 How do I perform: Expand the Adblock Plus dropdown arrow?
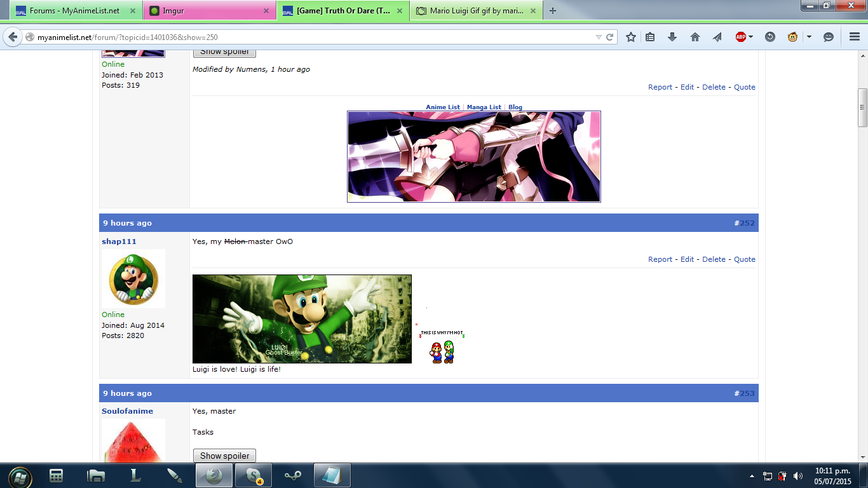point(751,37)
